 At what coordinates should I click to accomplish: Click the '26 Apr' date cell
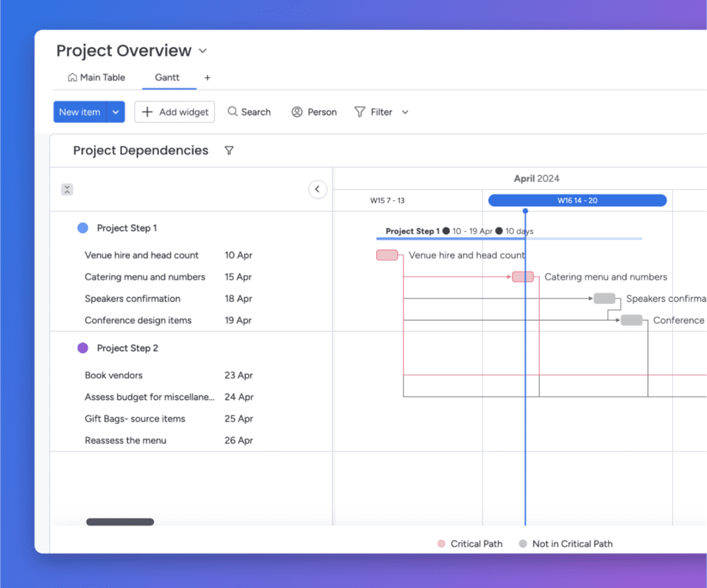(239, 440)
